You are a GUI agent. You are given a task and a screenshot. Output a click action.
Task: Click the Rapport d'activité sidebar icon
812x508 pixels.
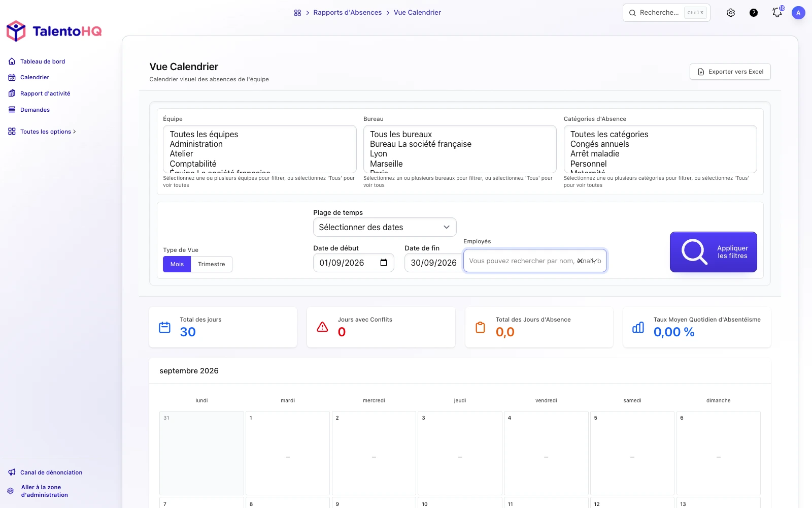(12, 93)
